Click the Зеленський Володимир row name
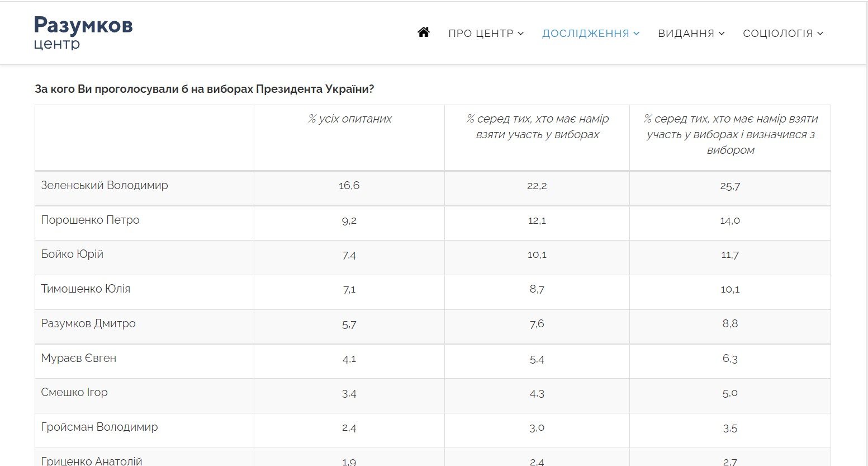This screenshot has height=466, width=868. [105, 186]
